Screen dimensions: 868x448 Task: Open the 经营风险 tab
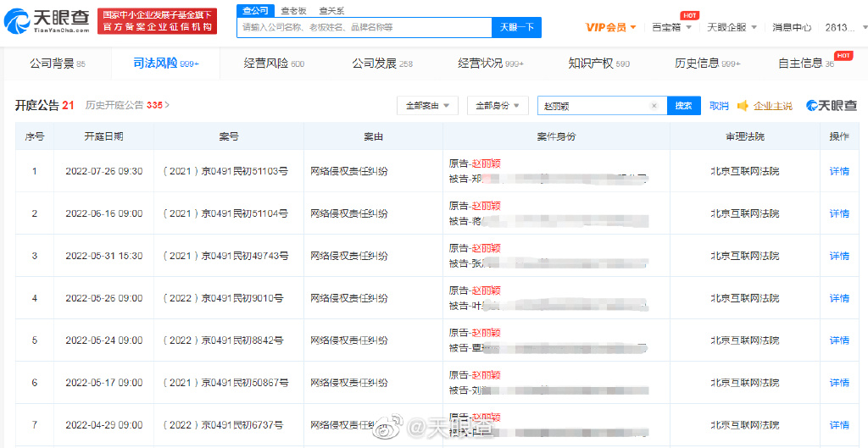tap(273, 64)
